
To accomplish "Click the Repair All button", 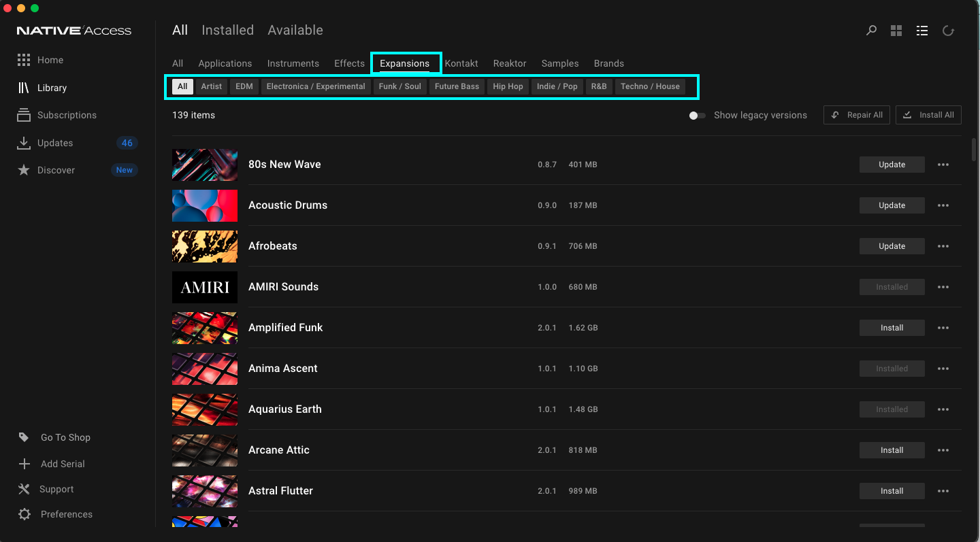I will click(857, 115).
